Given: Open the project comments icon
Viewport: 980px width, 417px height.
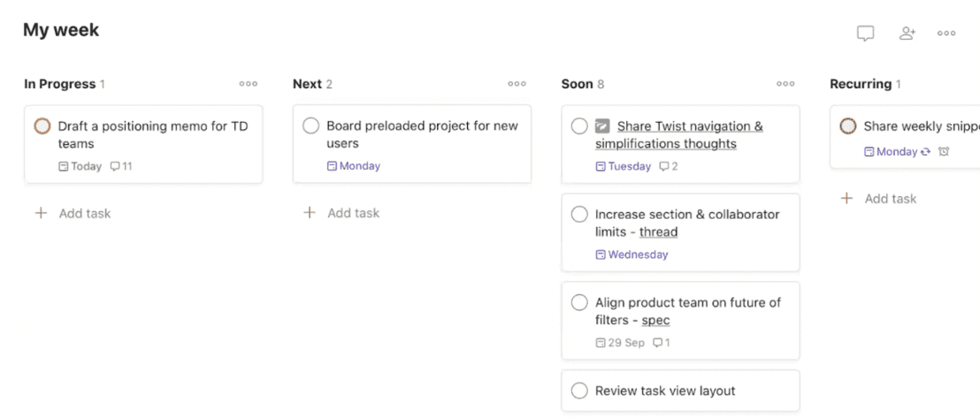Looking at the screenshot, I should pos(865,33).
